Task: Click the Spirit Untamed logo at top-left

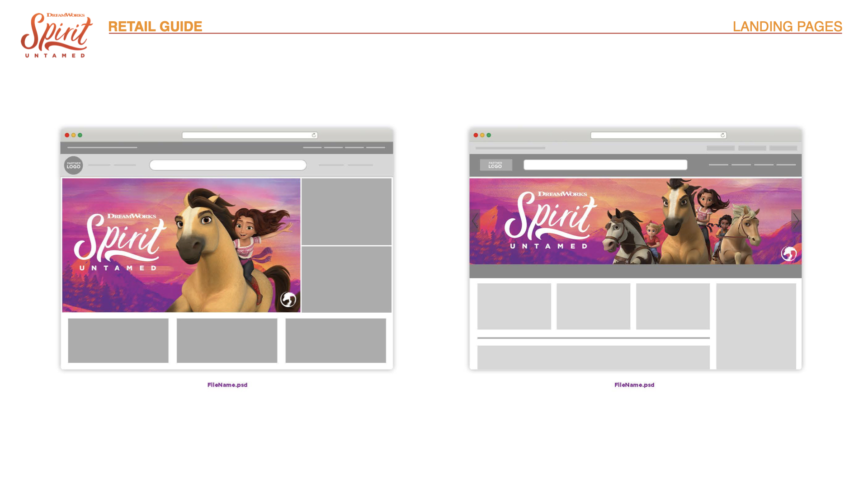Action: click(x=57, y=35)
